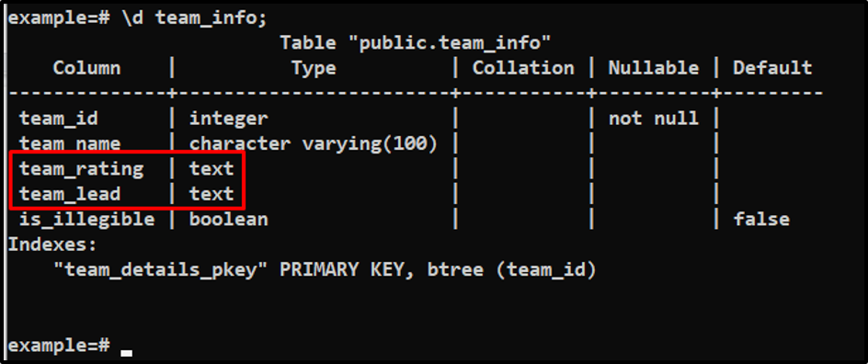868x364 pixels.
Task: Click the Nullable column header
Action: pos(654,68)
